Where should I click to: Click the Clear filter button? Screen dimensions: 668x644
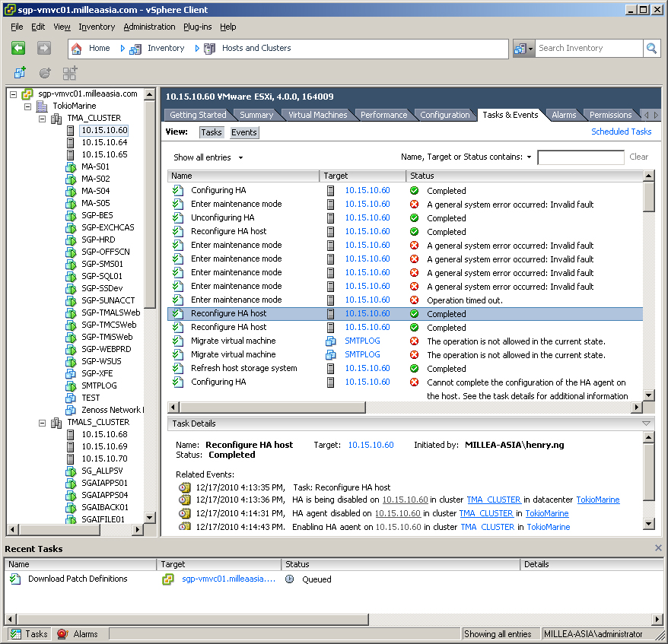point(638,157)
